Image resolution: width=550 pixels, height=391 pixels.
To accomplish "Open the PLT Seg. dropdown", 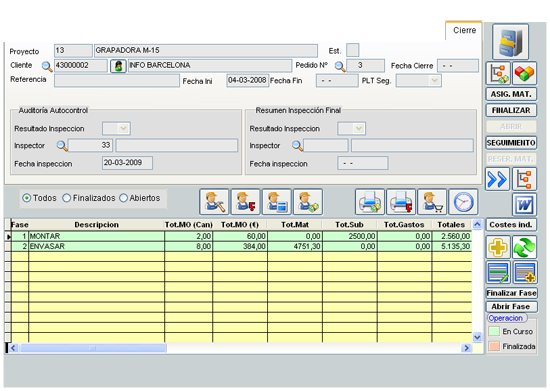I will (x=435, y=81).
